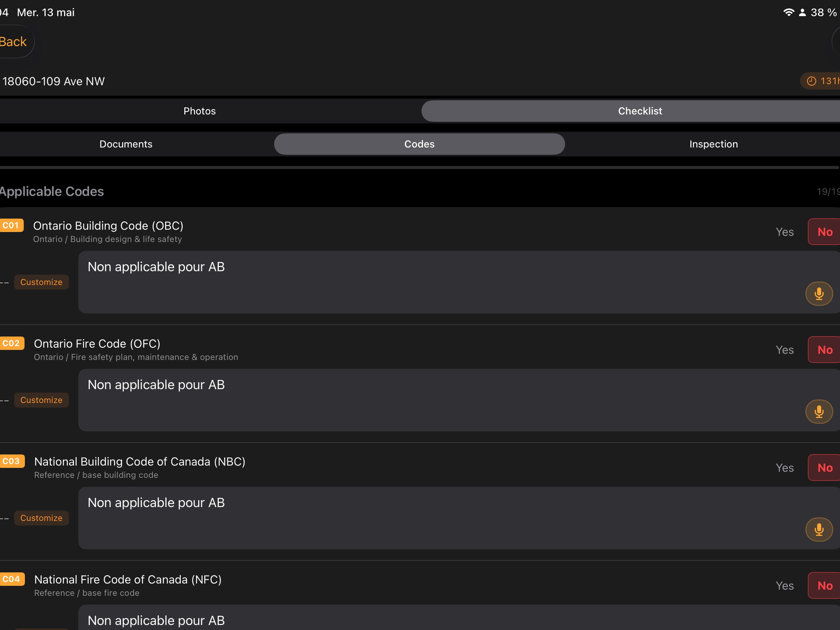Open the Codes sub-tab

(x=419, y=144)
